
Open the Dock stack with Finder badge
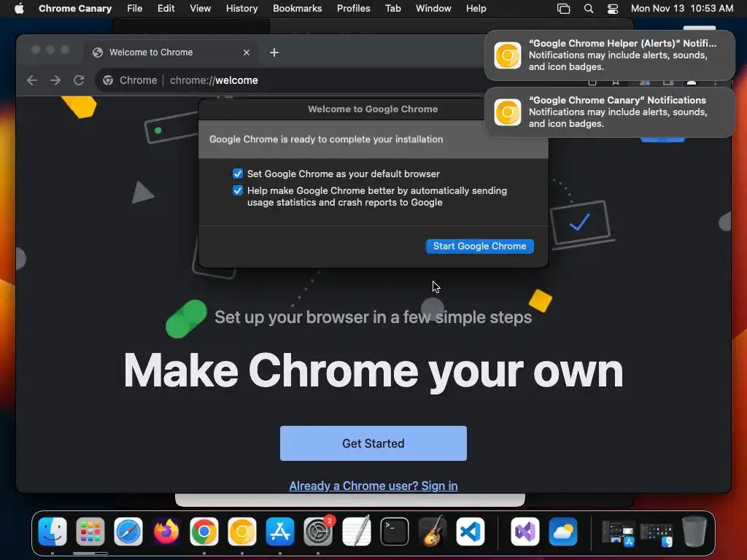coord(656,534)
